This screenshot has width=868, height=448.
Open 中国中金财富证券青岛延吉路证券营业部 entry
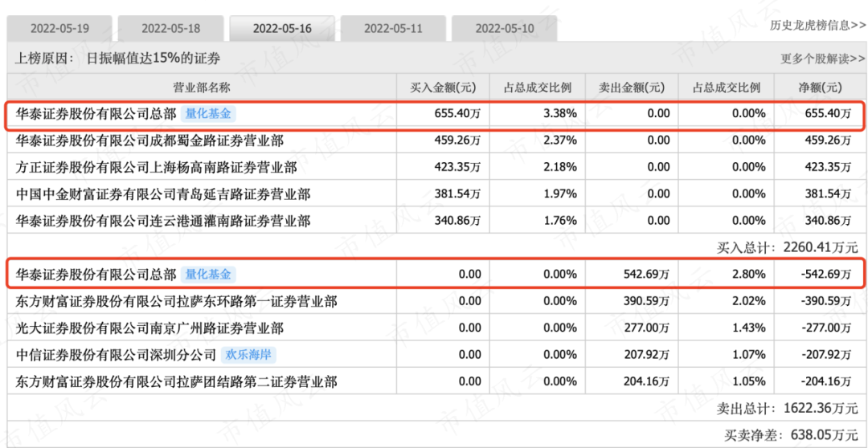pyautogui.click(x=163, y=194)
